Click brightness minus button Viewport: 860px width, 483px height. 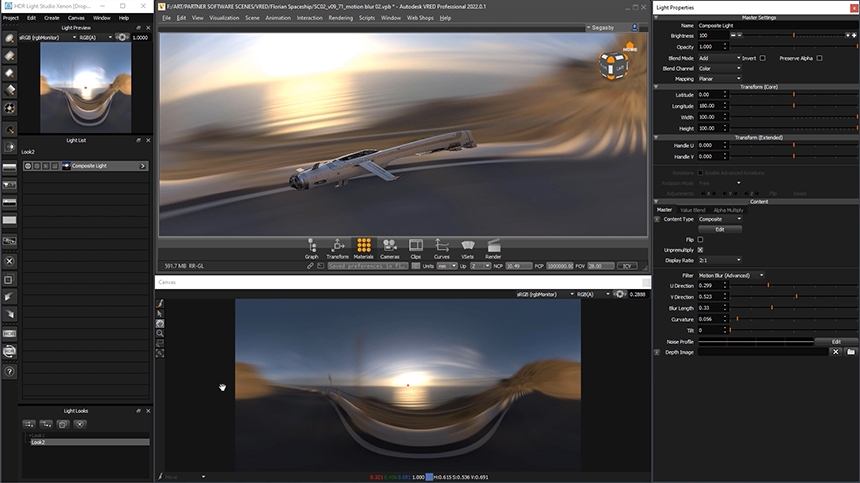[733, 35]
